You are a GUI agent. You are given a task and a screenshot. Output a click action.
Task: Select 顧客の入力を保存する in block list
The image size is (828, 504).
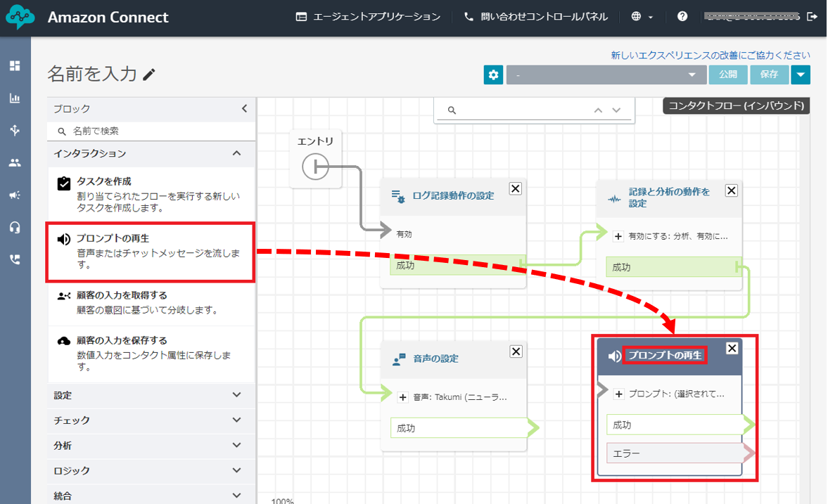[151, 354]
